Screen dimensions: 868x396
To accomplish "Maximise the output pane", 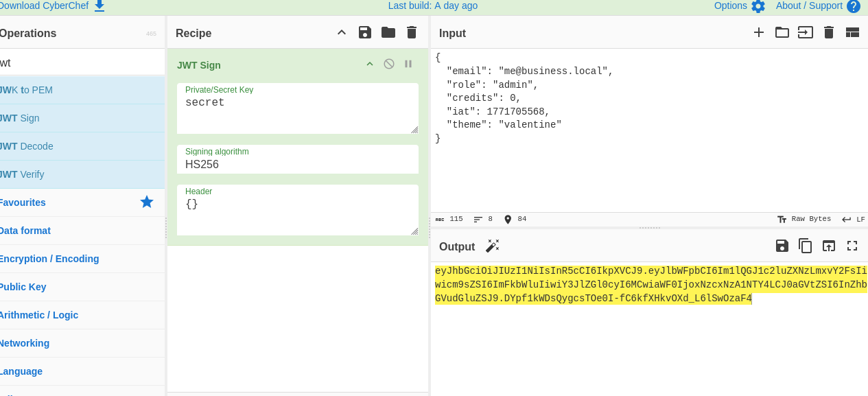I will coord(852,246).
